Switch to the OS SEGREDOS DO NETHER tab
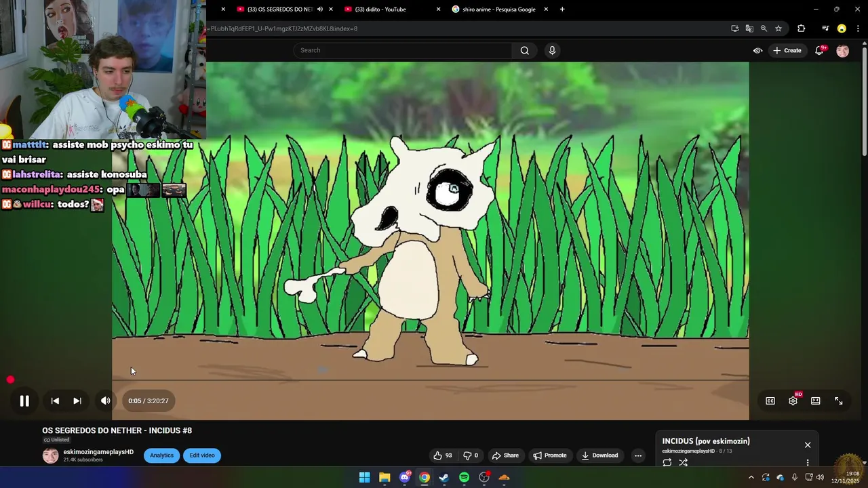The width and height of the screenshot is (868, 488). [279, 9]
